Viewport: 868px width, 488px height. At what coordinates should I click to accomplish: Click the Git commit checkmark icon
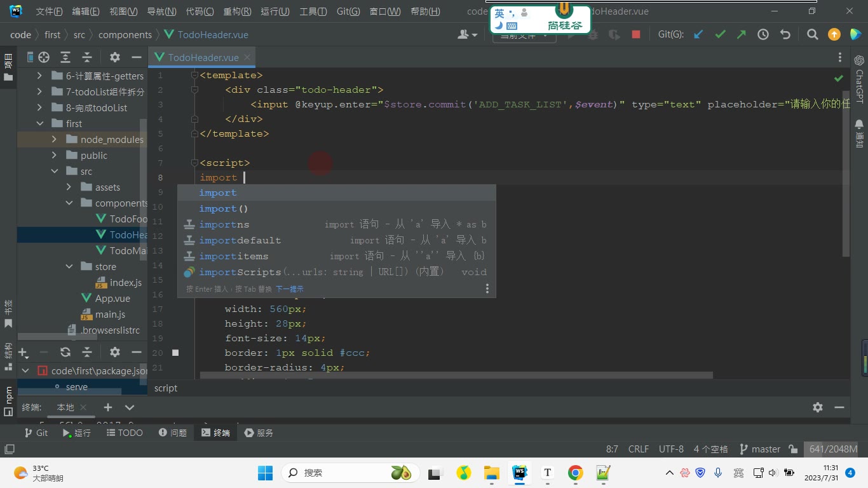tap(720, 35)
